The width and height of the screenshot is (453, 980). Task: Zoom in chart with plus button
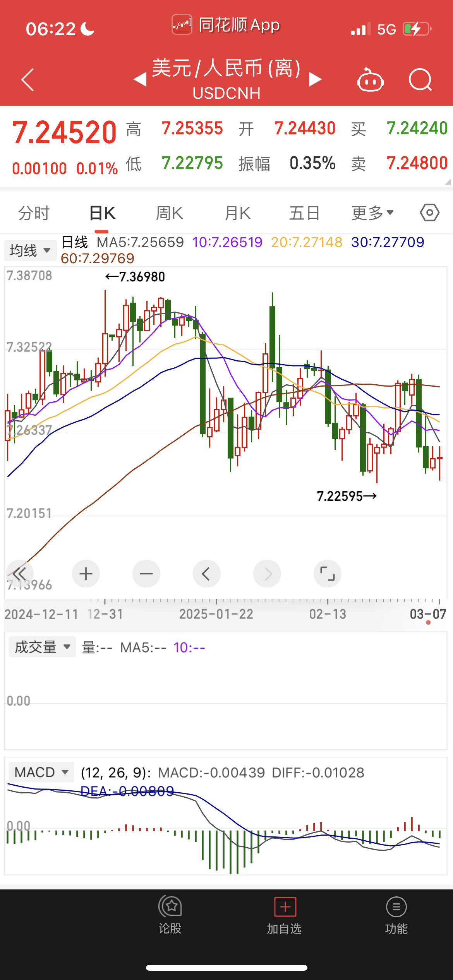(86, 574)
